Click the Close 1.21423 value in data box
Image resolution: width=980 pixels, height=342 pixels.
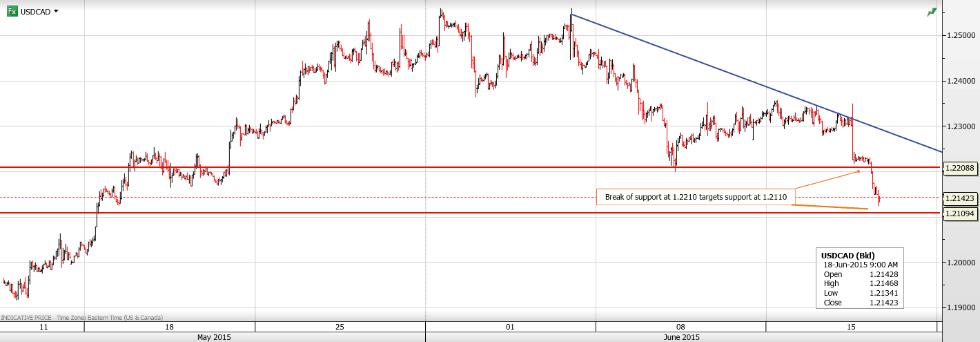(x=883, y=302)
